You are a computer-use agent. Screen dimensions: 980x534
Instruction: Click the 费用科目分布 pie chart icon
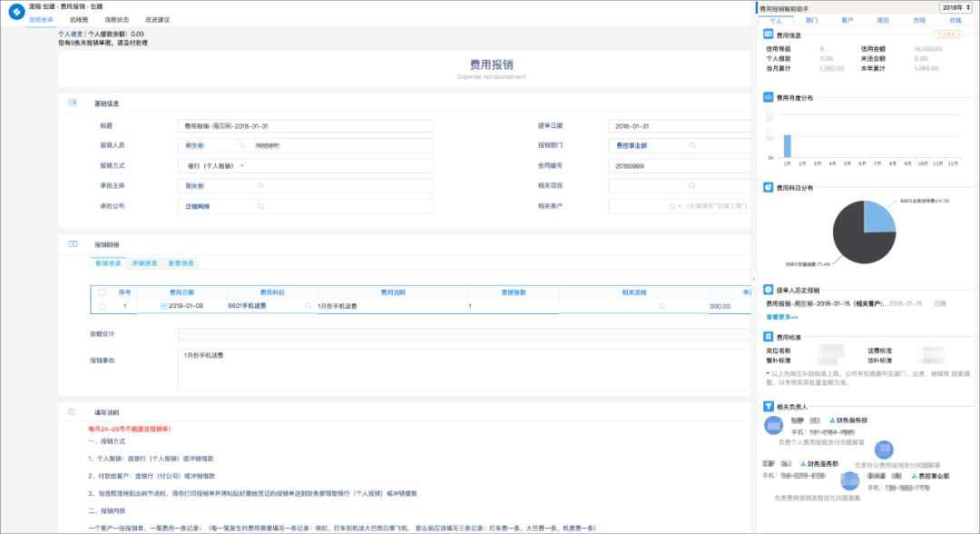tap(769, 187)
